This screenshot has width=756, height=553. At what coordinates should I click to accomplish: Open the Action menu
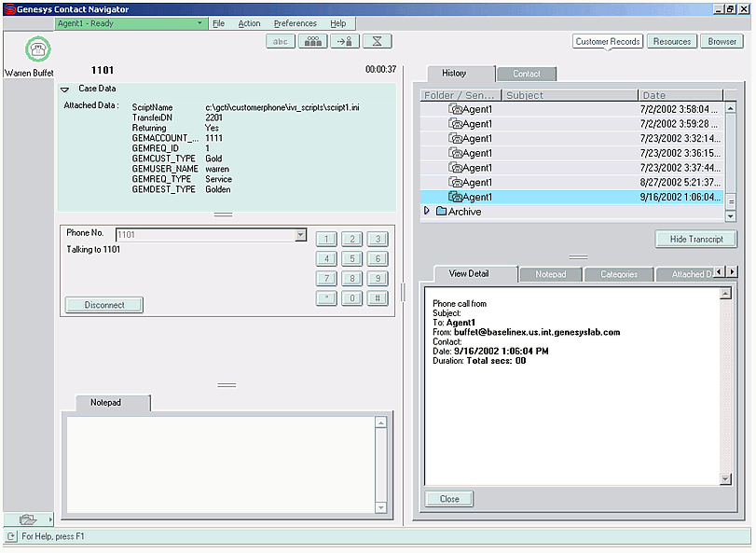coord(249,23)
